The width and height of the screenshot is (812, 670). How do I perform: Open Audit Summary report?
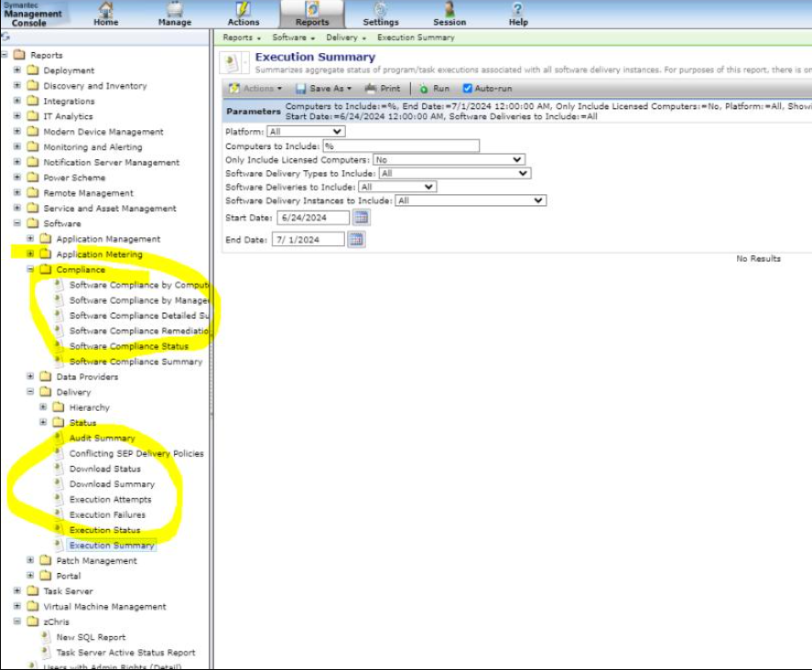(x=102, y=438)
